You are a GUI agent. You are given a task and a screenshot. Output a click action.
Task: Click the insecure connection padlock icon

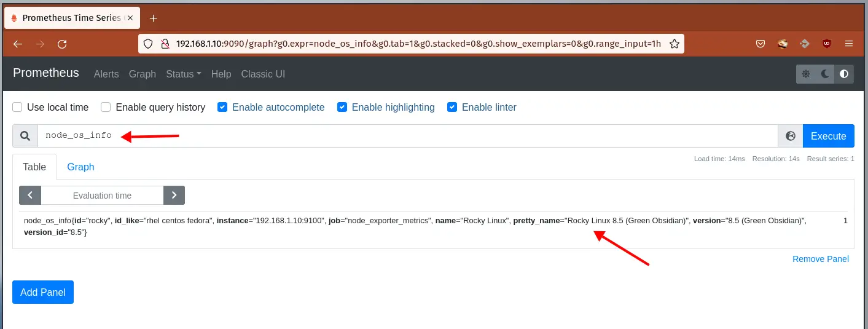164,44
